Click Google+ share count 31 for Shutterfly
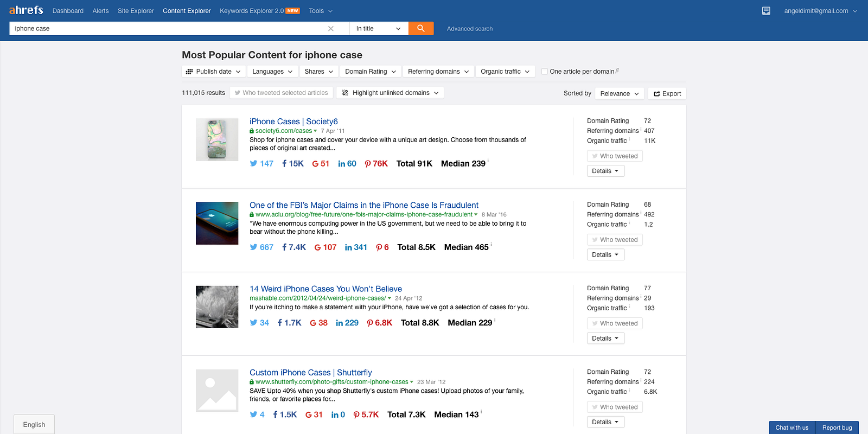Image resolution: width=868 pixels, height=434 pixels. tap(314, 414)
